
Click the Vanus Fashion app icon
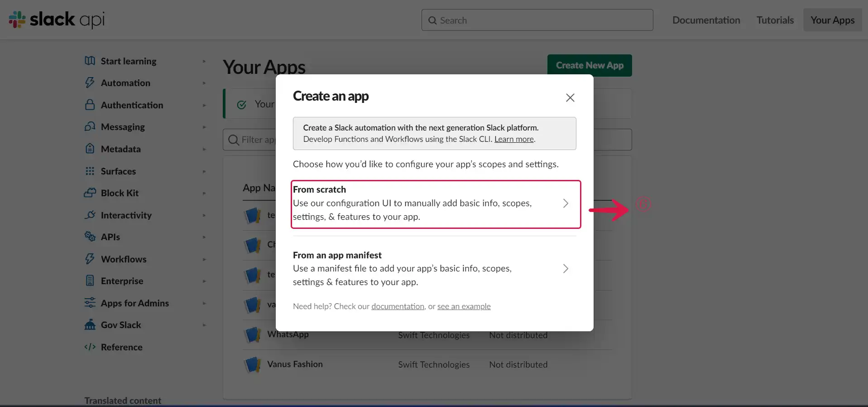(252, 364)
